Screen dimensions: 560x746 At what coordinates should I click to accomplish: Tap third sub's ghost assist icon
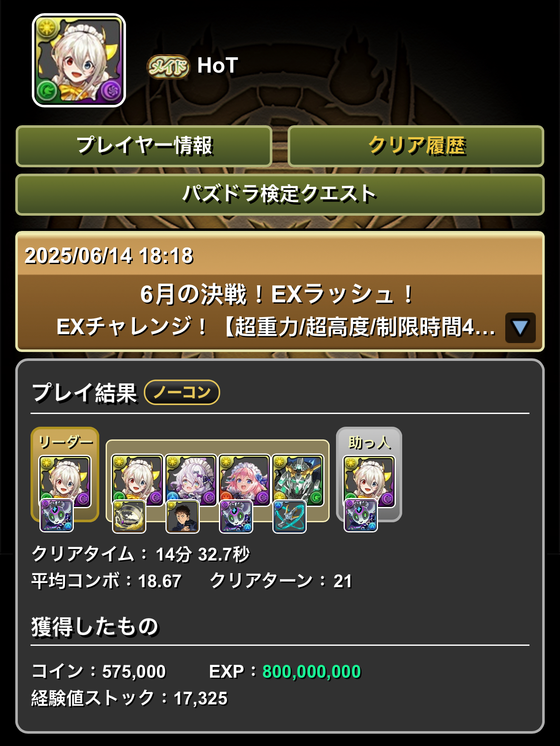(236, 516)
